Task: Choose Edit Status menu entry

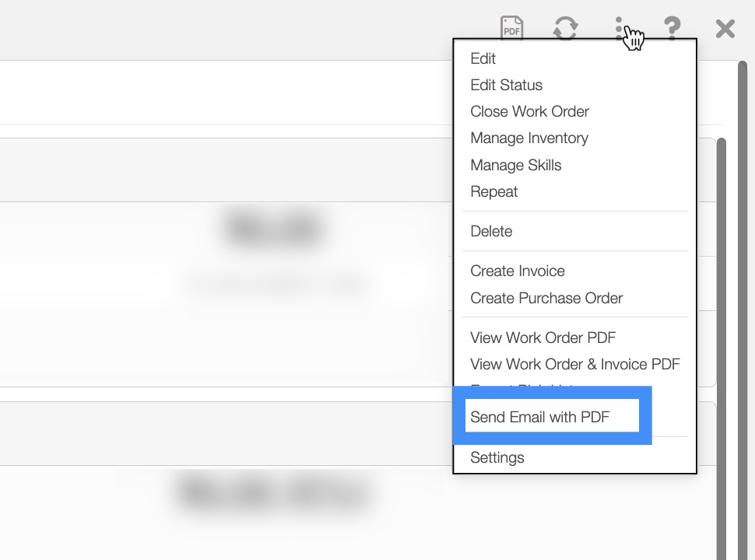Action: point(506,85)
